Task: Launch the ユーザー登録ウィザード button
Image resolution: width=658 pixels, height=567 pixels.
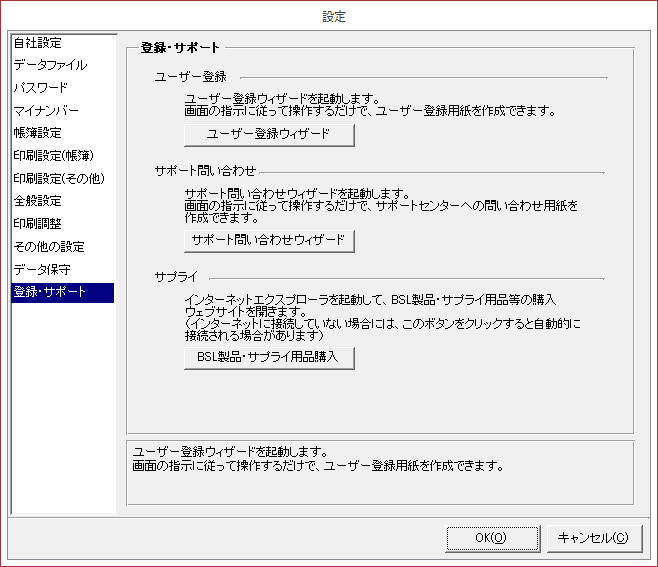Action: (269, 134)
